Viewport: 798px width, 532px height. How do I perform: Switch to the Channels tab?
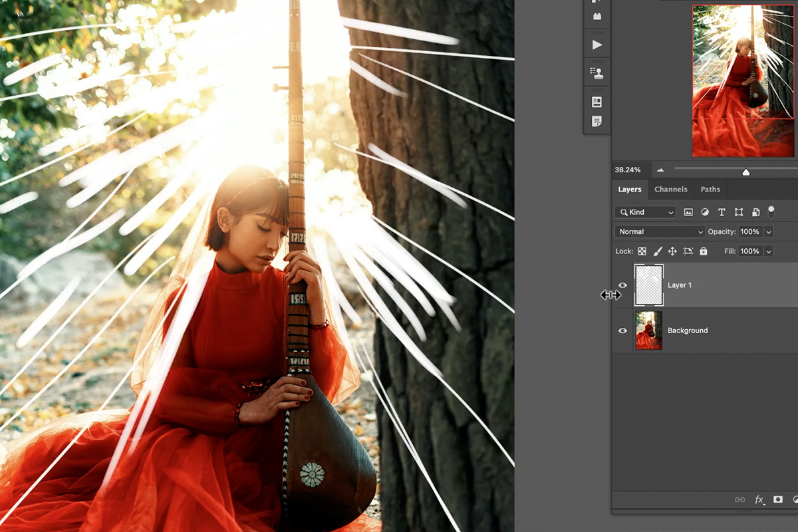(x=671, y=190)
